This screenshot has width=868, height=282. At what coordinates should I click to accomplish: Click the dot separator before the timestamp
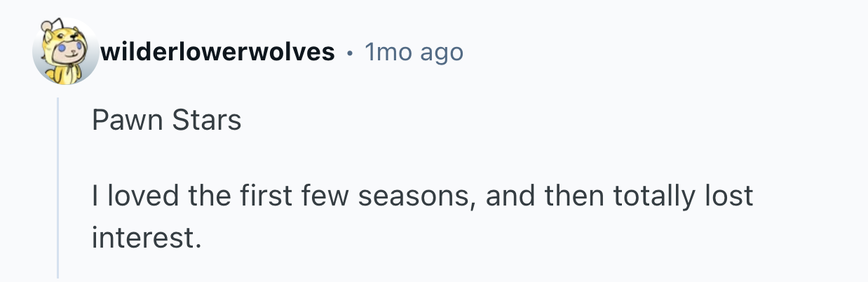click(349, 53)
